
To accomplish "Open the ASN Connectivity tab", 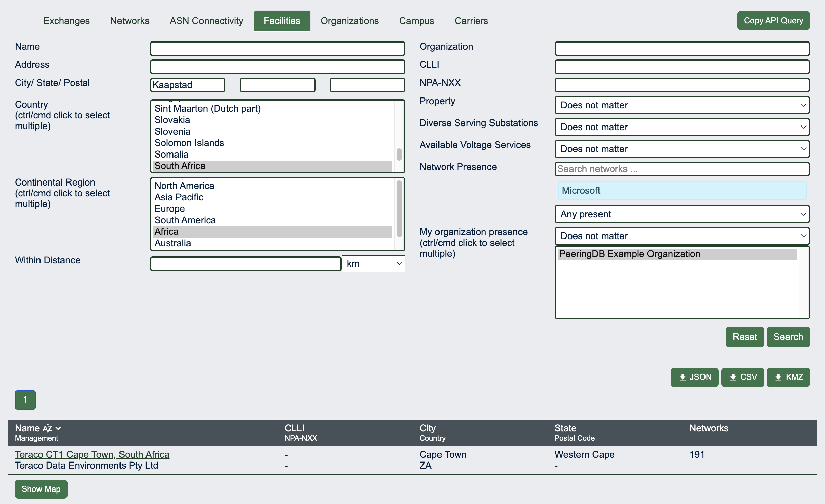I will tap(206, 21).
